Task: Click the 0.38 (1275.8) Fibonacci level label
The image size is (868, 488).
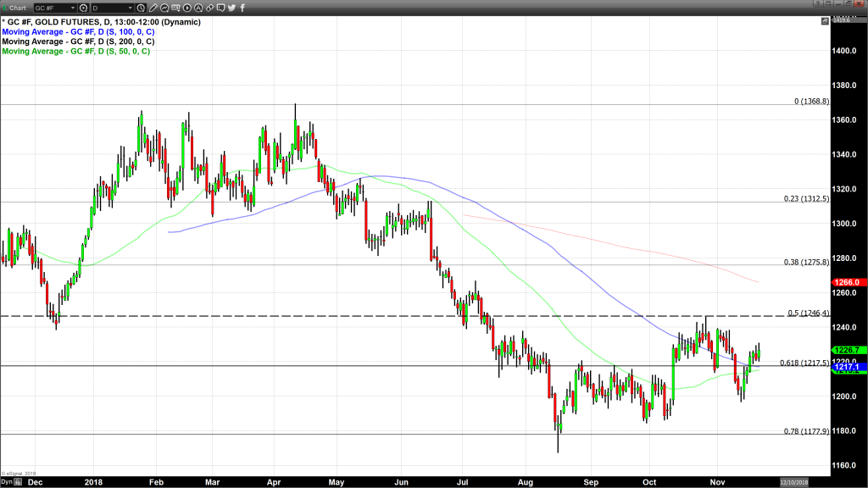Action: tap(807, 263)
